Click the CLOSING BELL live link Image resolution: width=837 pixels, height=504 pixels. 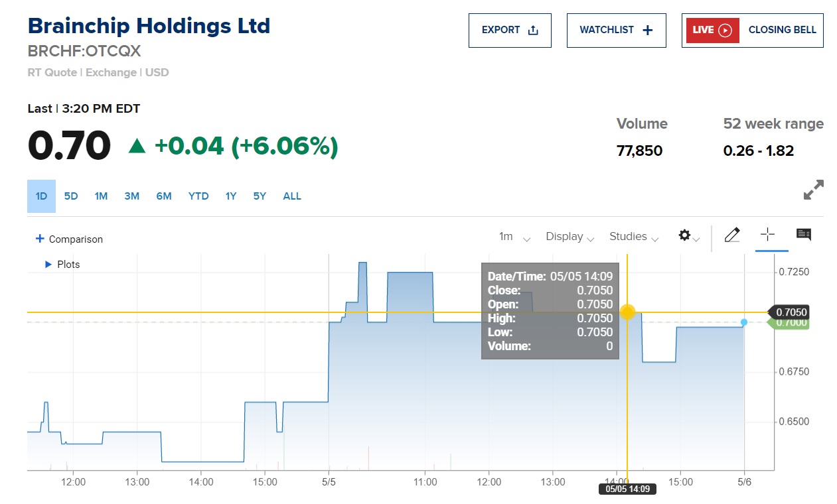tap(782, 30)
